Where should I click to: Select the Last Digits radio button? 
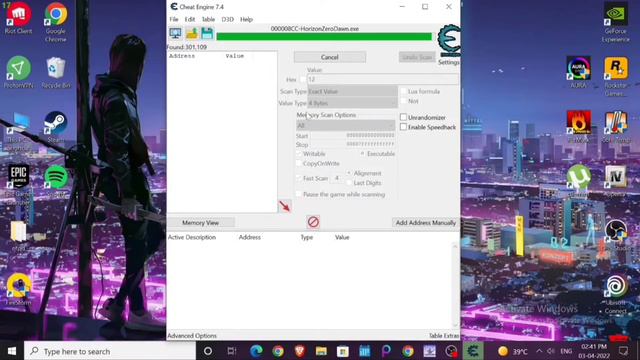(349, 183)
